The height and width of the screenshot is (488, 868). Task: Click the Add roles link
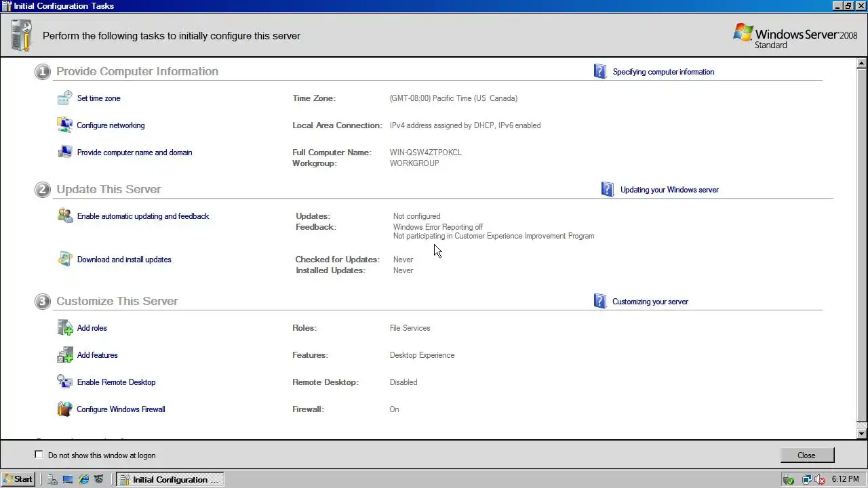[x=92, y=328]
